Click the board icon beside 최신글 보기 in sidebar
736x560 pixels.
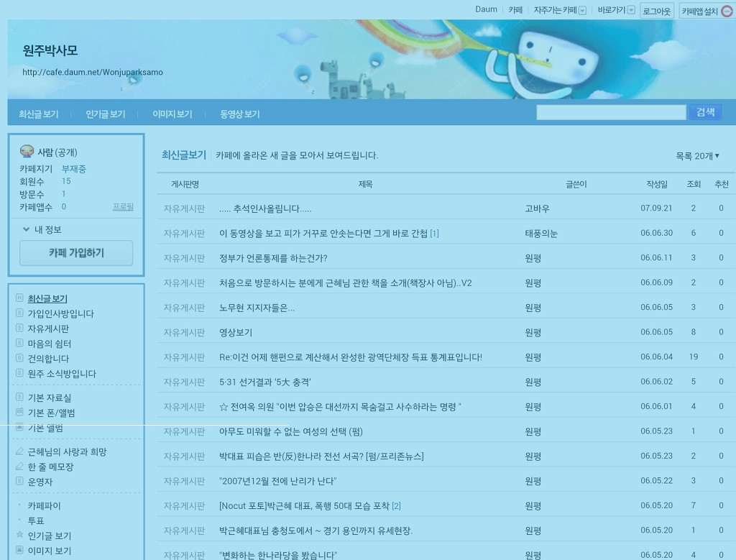coord(19,298)
